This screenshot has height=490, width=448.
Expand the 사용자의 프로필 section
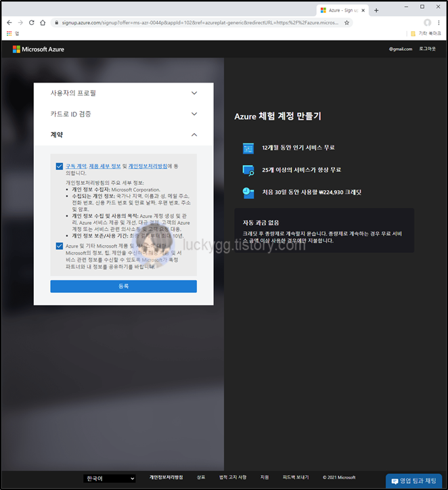(124, 93)
